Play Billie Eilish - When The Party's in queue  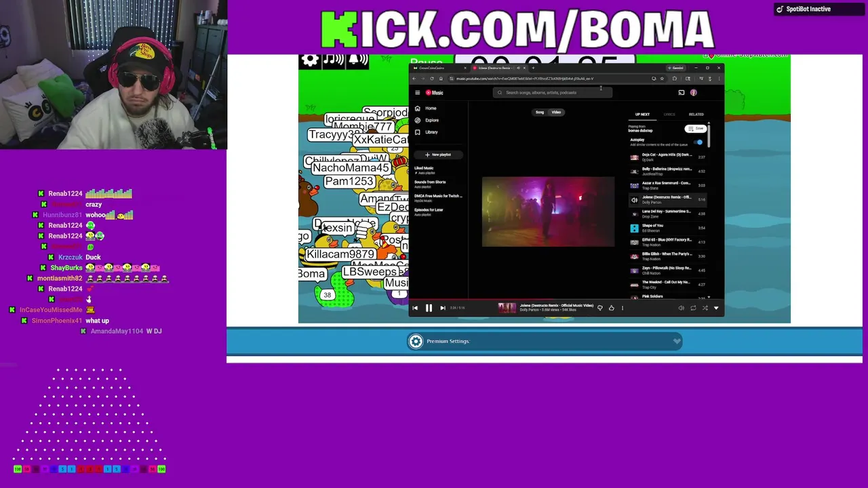point(667,257)
